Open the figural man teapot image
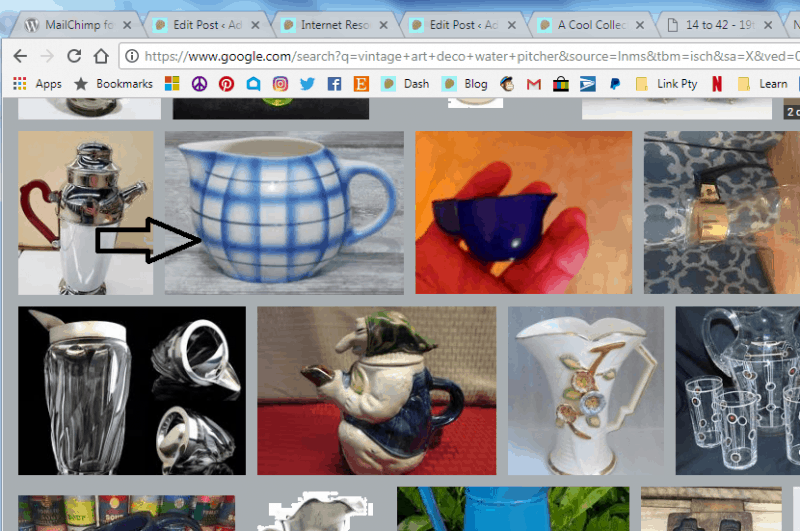This screenshot has width=800, height=531. (x=377, y=391)
